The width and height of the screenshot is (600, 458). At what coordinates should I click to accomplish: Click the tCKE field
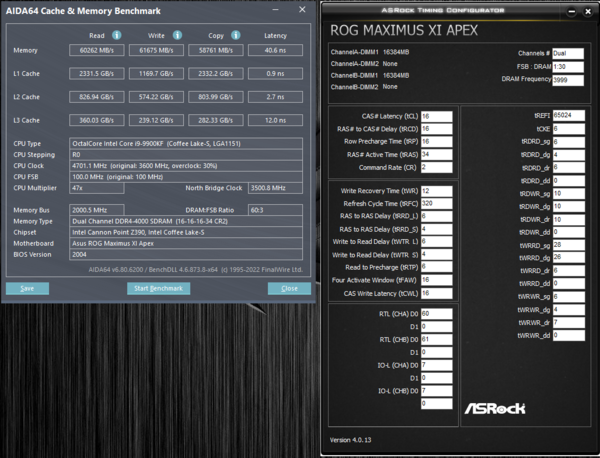tap(569, 129)
